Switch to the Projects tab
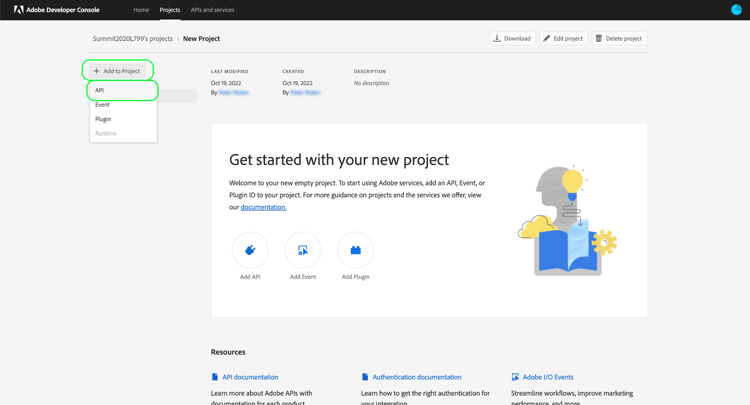Viewport: 750px width, 405px height. pos(170,10)
